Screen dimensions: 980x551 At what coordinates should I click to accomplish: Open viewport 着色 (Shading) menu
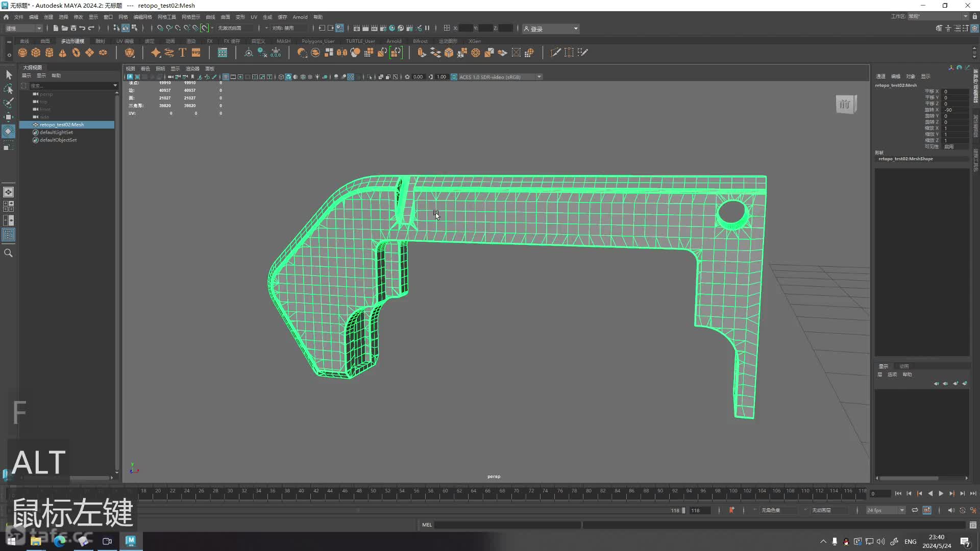(x=145, y=69)
